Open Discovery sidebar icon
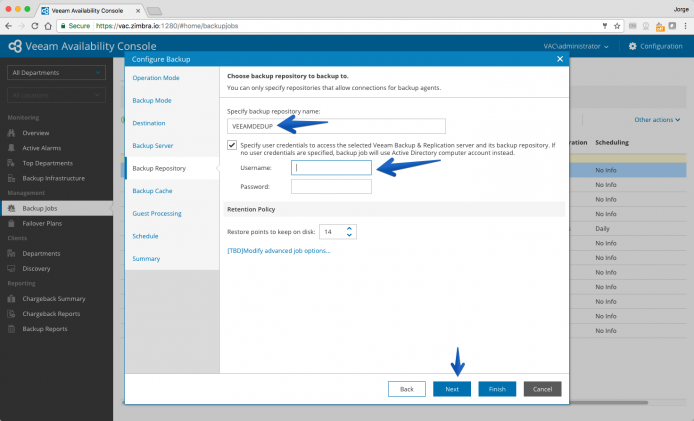This screenshot has height=421, width=694. (x=12, y=268)
